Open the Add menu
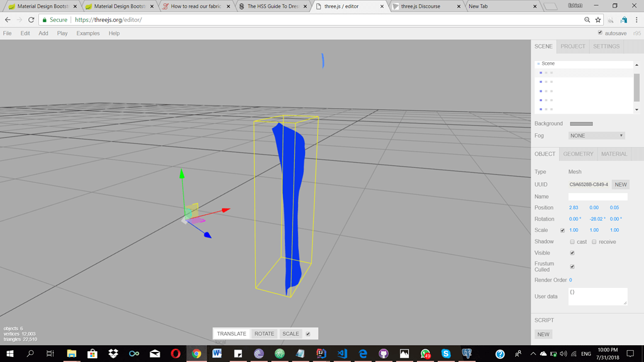The width and height of the screenshot is (644, 362). pos(43,33)
